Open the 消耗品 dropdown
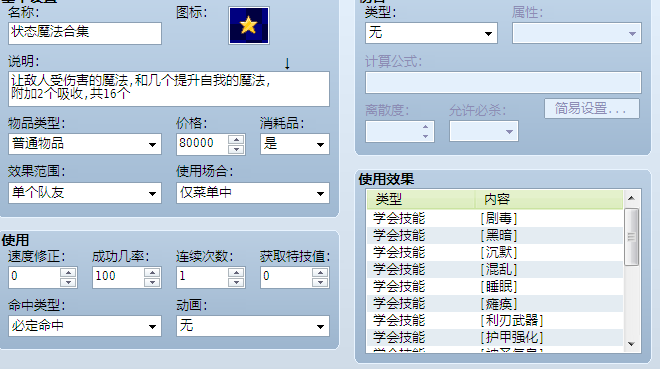 pyautogui.click(x=295, y=144)
